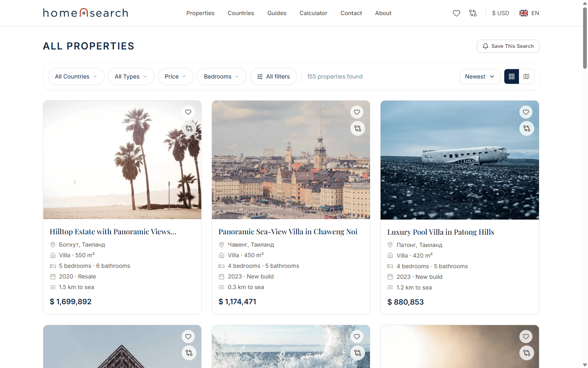Switch to grid view
The image size is (588, 368).
click(512, 76)
